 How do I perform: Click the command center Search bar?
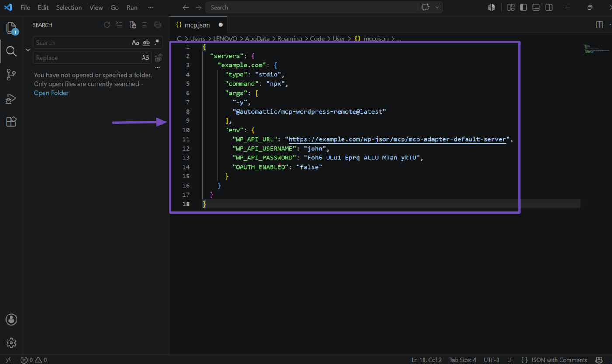pos(311,7)
